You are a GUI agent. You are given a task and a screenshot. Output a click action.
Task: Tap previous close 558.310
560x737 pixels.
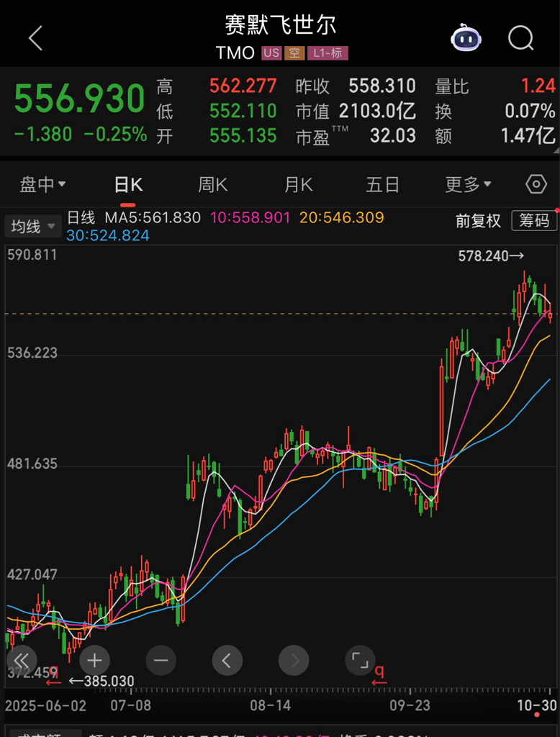382,86
